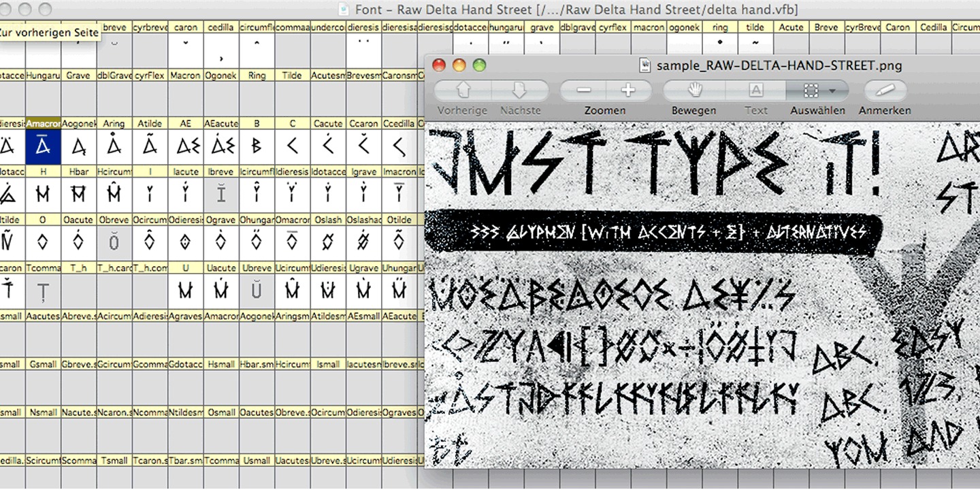
Task: Click the Nächste down-arrow button
Action: (x=520, y=91)
